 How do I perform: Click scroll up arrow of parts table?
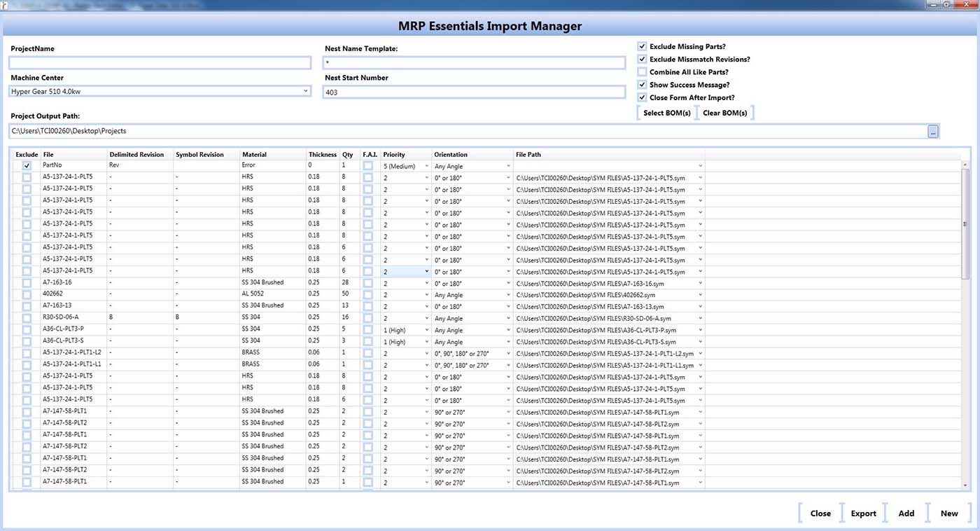click(965, 163)
